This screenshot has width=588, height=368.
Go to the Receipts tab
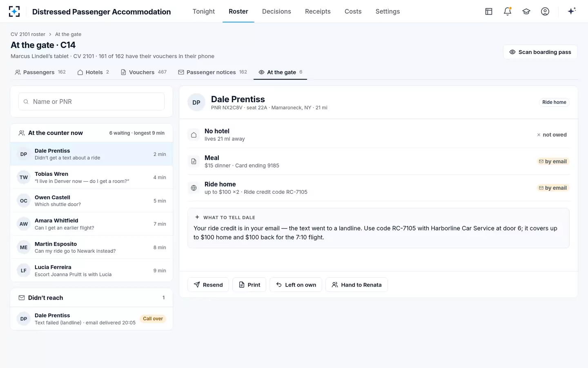pyautogui.click(x=318, y=11)
